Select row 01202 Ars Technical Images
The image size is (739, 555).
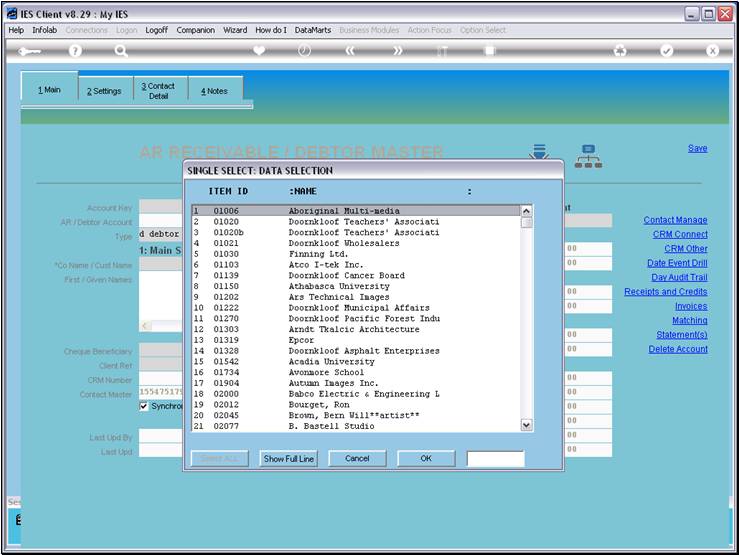point(356,297)
